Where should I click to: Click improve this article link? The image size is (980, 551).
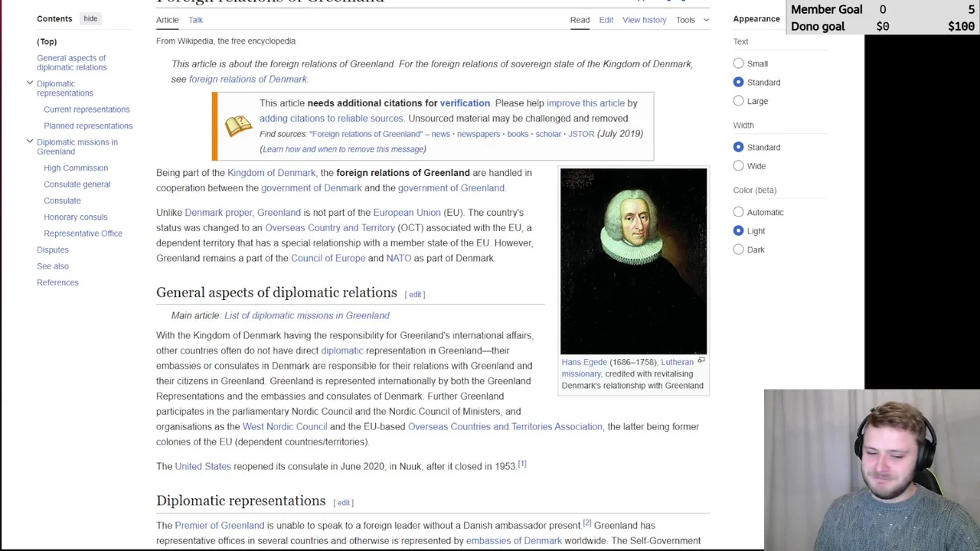coord(586,103)
